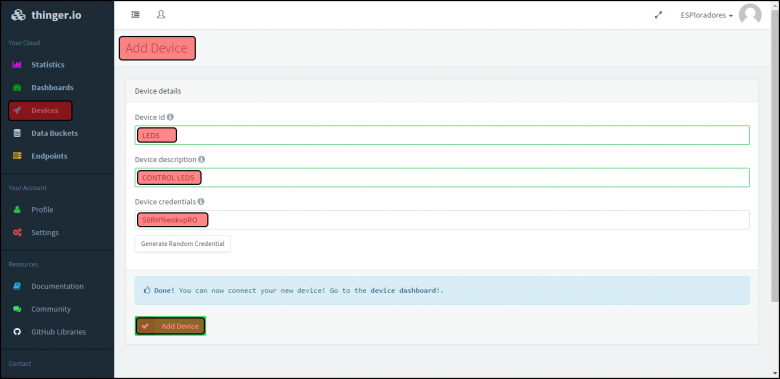Open the ESPloradores account dropdown

(706, 15)
